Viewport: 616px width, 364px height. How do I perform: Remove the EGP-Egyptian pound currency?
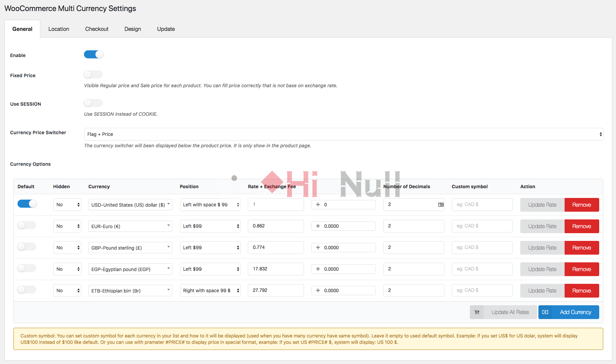(582, 269)
